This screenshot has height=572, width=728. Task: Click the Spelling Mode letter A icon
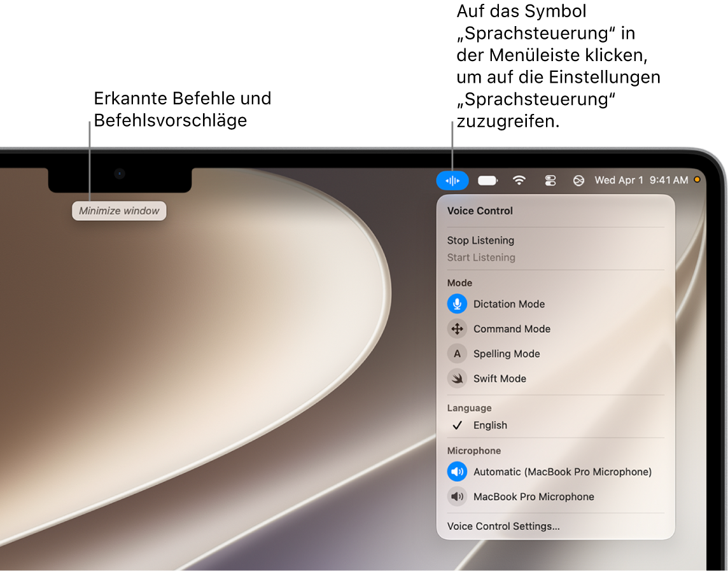coord(457,354)
